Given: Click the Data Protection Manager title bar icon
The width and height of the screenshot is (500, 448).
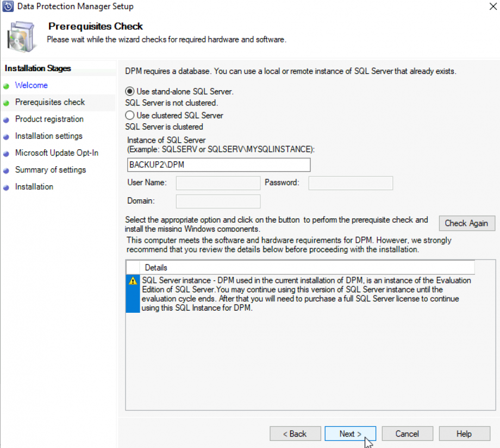Looking at the screenshot, I should [7, 7].
